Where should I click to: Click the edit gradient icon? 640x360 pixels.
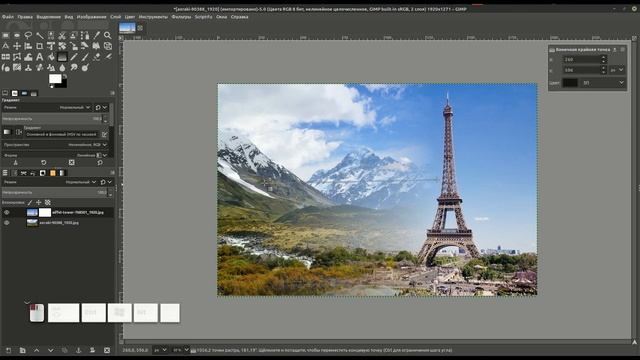[x=105, y=134]
